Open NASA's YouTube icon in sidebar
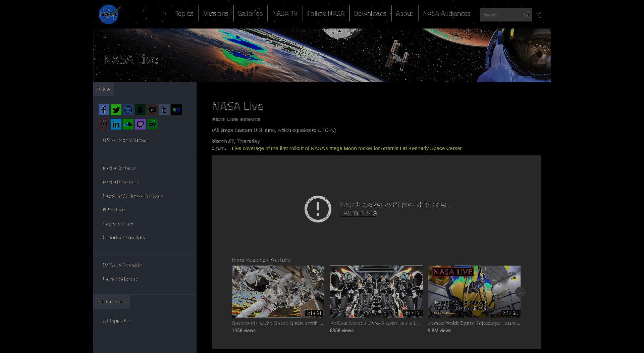 coord(152,110)
